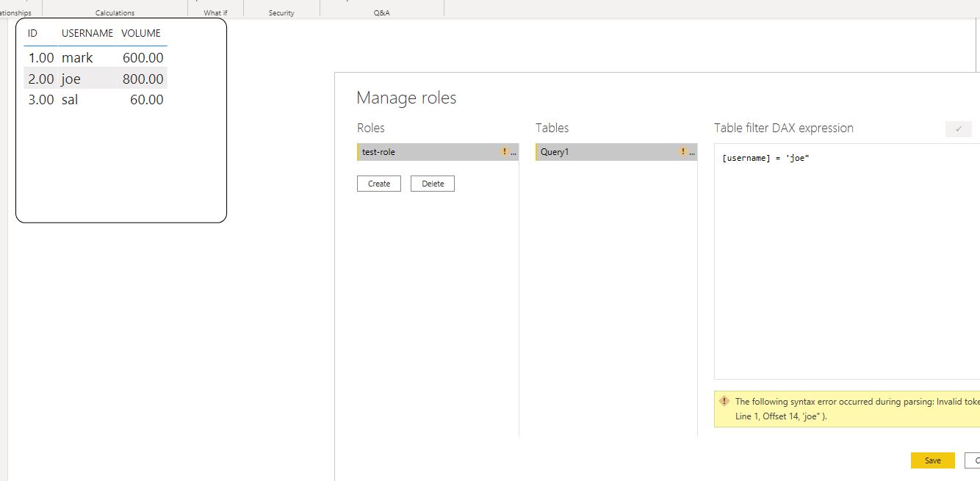Click the Delete role button
Screen dimensions: 980x481
click(x=433, y=184)
